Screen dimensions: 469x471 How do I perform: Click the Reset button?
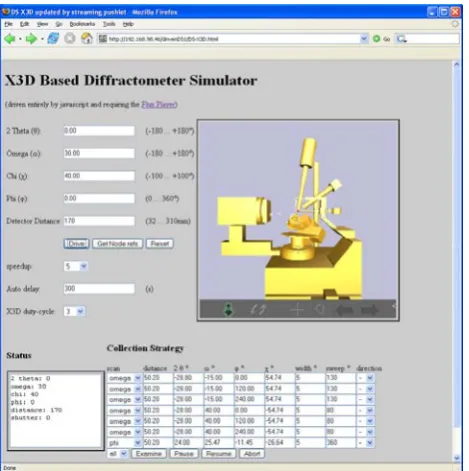[x=160, y=244]
